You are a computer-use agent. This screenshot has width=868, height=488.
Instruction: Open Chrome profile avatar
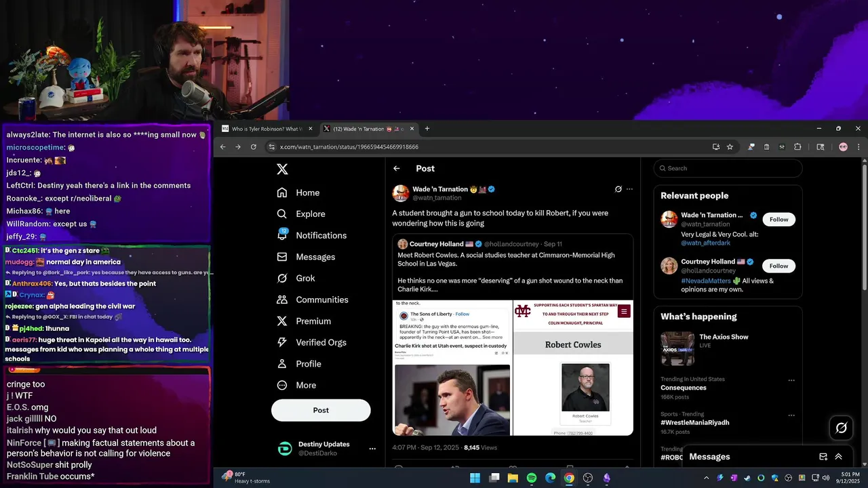coord(843,146)
